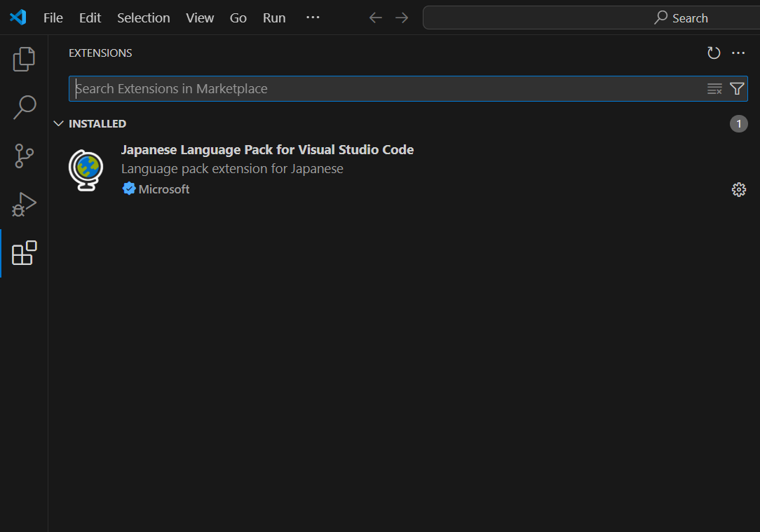Collapse the INSTALLED section
This screenshot has width=760, height=532.
click(x=59, y=123)
